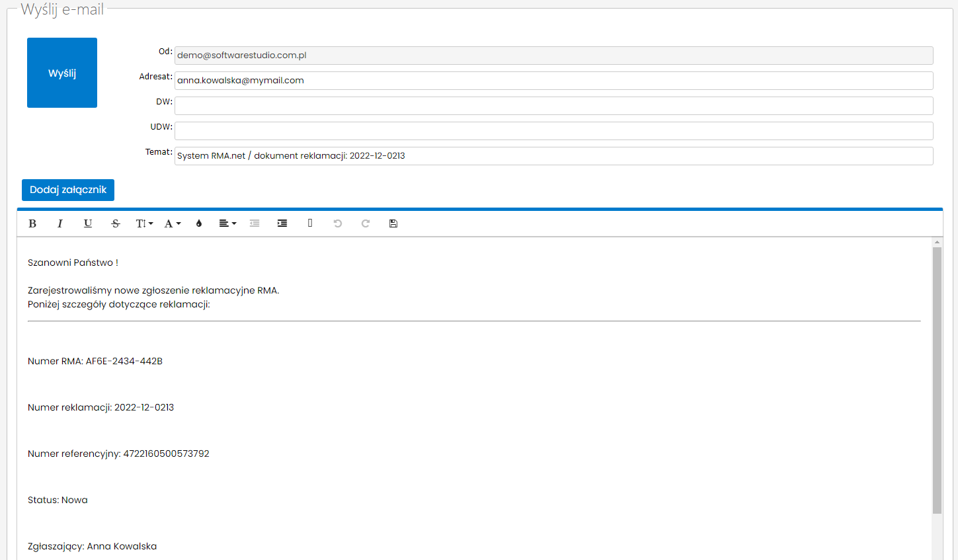Send the e-mail with the Wyślij button
Image resolution: width=958 pixels, height=560 pixels.
pyautogui.click(x=62, y=73)
